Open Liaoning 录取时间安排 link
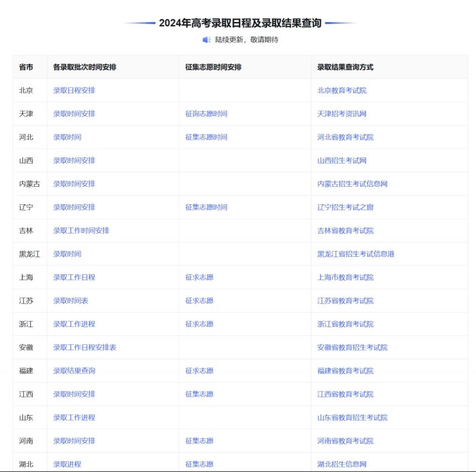Image resolution: width=476 pixels, height=472 pixels. 74,207
